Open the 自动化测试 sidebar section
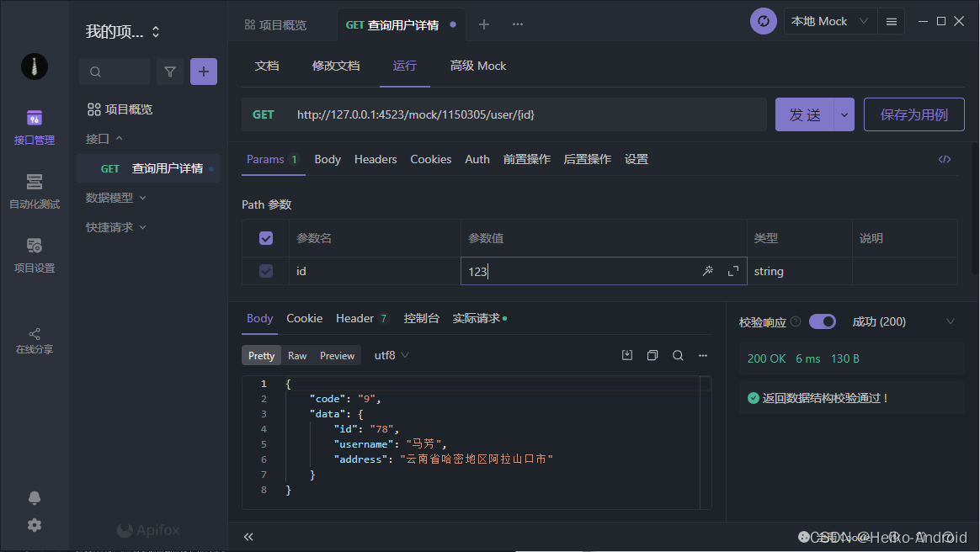The image size is (980, 552). click(35, 191)
